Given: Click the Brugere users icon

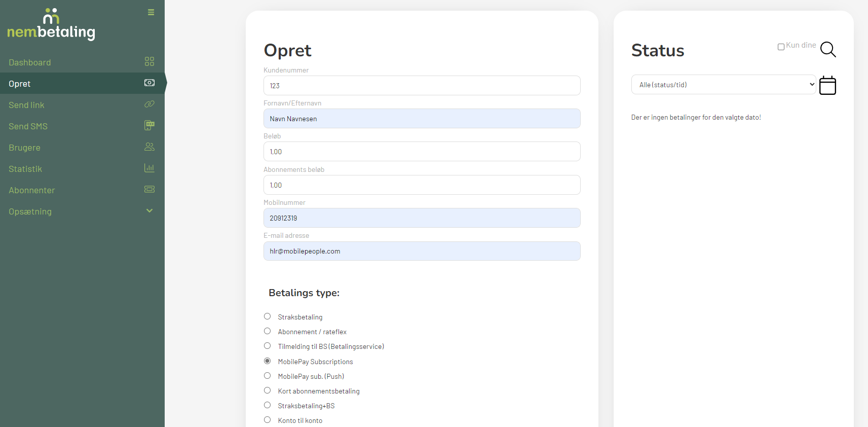Looking at the screenshot, I should [149, 147].
